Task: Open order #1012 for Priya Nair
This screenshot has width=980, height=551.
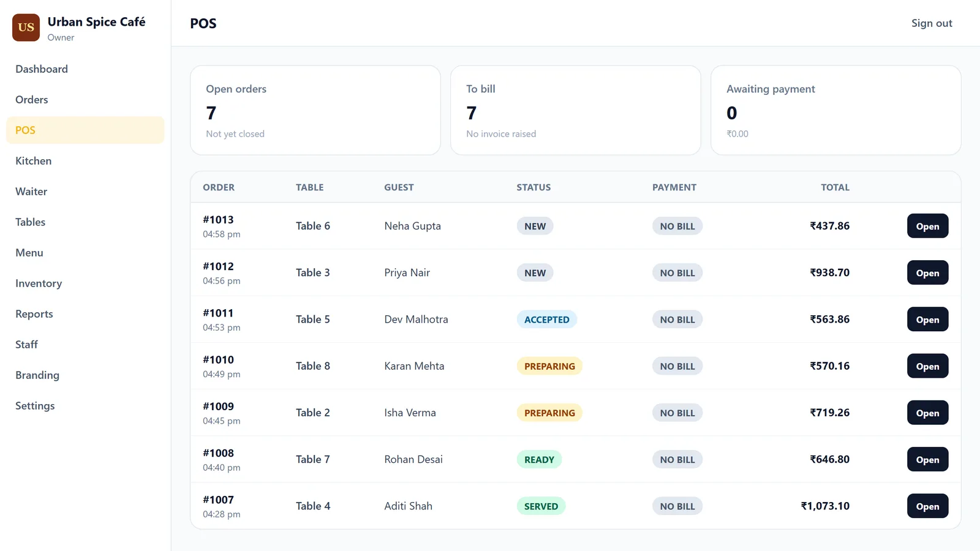Action: click(x=927, y=272)
